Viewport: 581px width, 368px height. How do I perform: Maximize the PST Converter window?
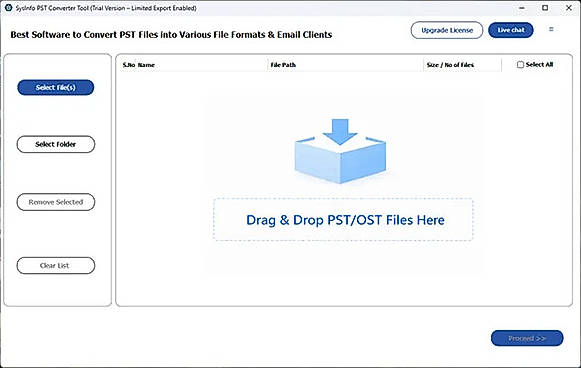click(x=545, y=7)
